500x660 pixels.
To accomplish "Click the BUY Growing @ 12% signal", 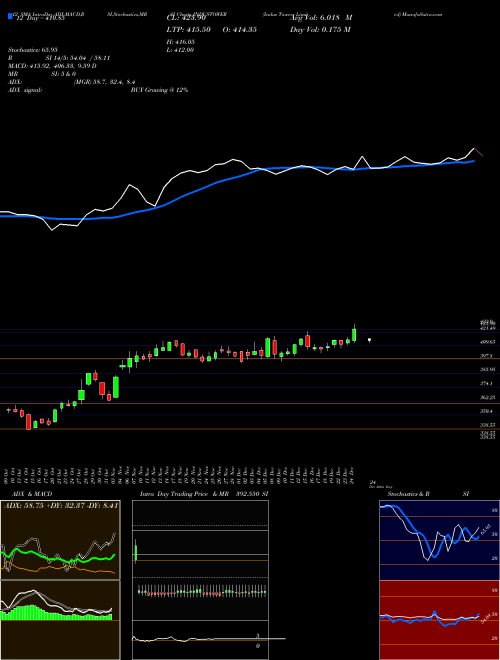I will 159,90.
